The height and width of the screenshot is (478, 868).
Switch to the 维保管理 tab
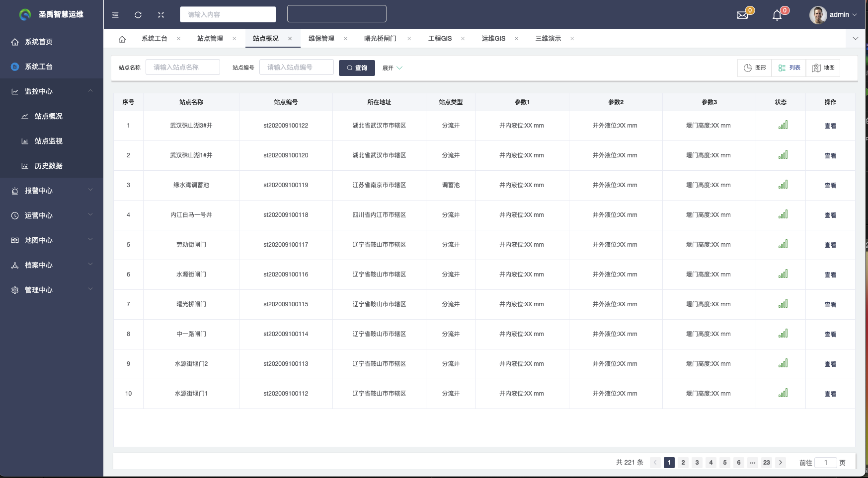click(321, 39)
